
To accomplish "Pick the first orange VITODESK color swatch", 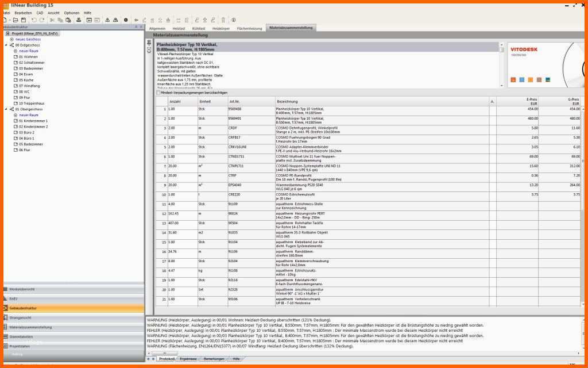I will (x=513, y=79).
